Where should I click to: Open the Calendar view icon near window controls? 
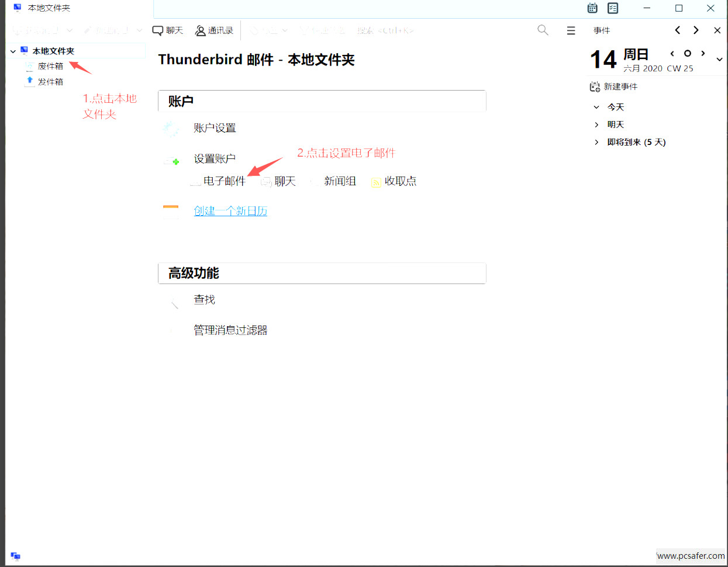point(592,8)
